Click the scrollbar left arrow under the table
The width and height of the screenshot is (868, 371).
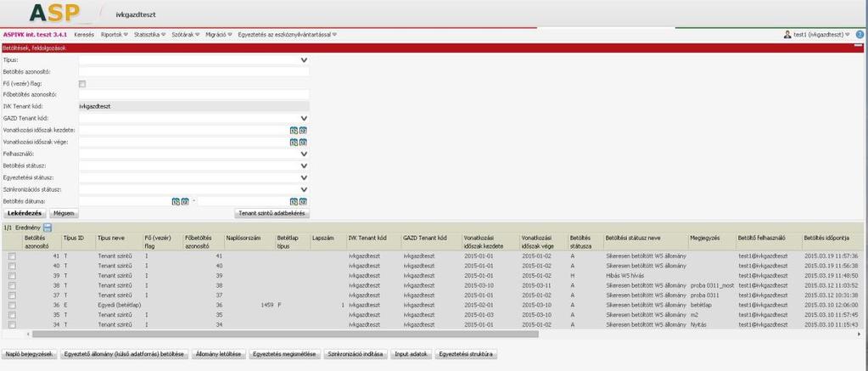tap(28, 334)
